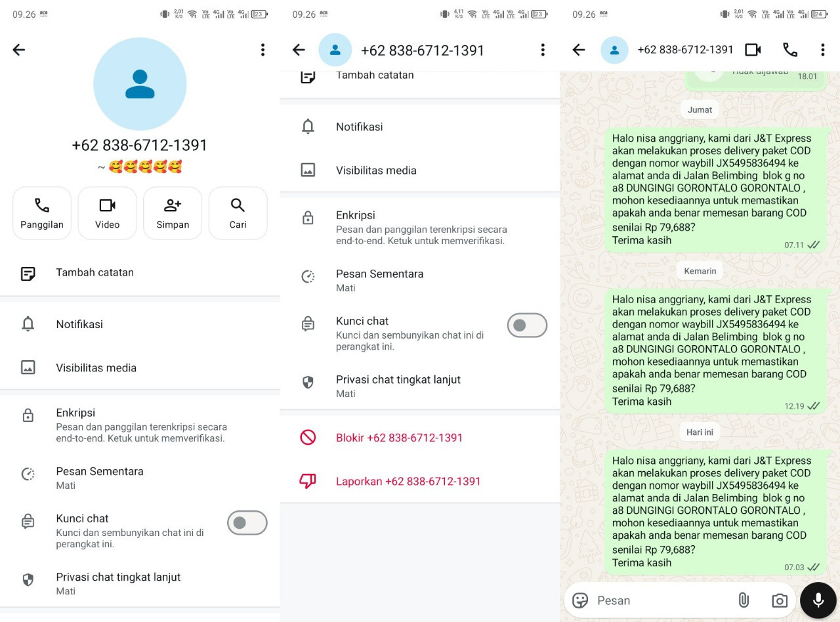Open the emoji sticker picker icon

580,600
